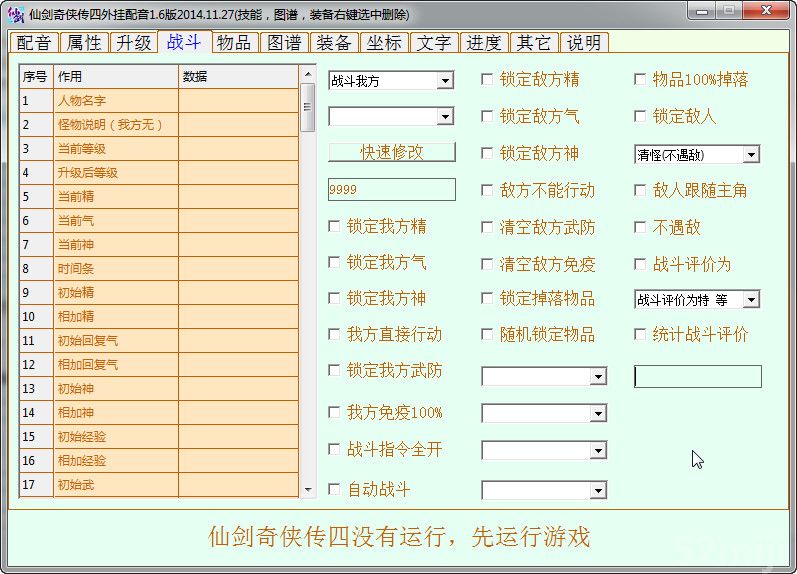Enable 物品100%掉落 checkbox
This screenshot has width=797, height=574.
coord(641,80)
